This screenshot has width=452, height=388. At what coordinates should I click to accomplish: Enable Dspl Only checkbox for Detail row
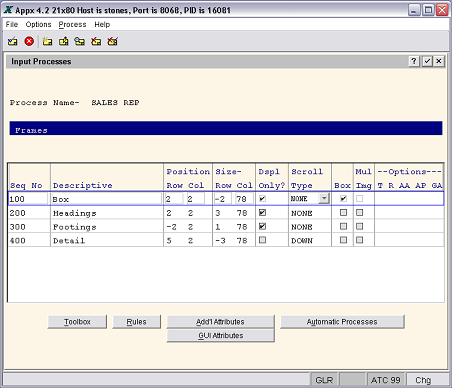tap(262, 240)
